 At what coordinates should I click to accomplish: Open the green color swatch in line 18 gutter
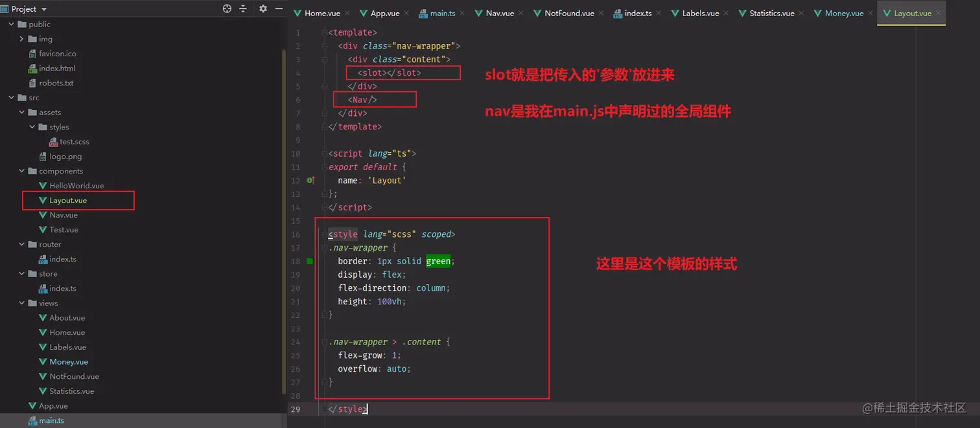click(310, 262)
